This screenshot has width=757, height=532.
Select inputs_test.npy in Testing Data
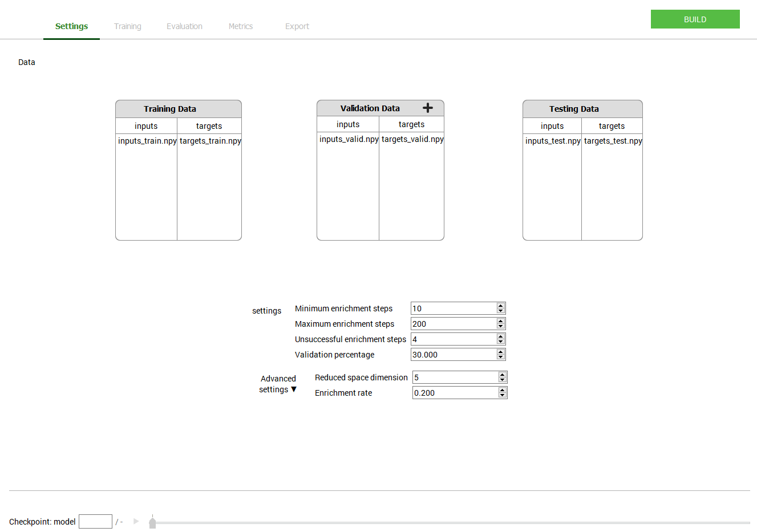tap(552, 141)
